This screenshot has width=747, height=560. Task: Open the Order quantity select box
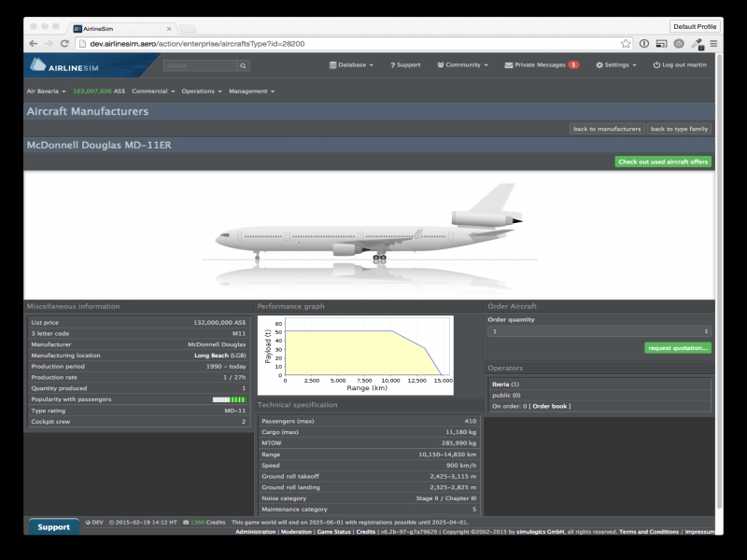[x=599, y=331]
